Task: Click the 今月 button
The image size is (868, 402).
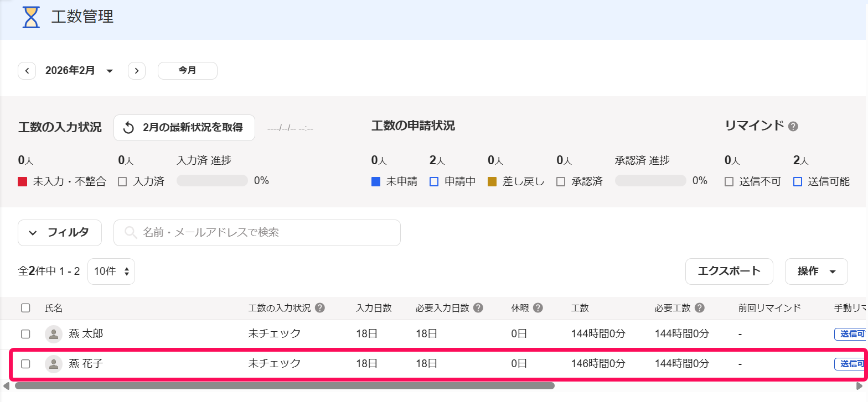Action: point(188,71)
